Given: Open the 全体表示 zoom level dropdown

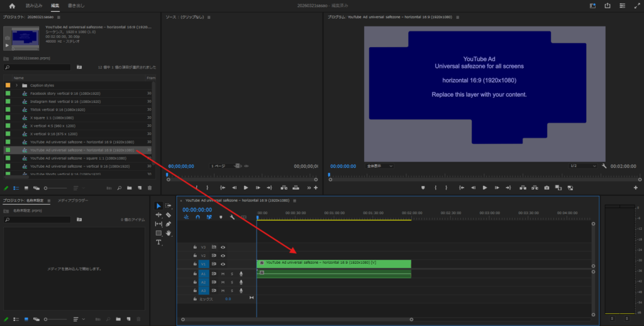Looking at the screenshot, I should coord(379,166).
